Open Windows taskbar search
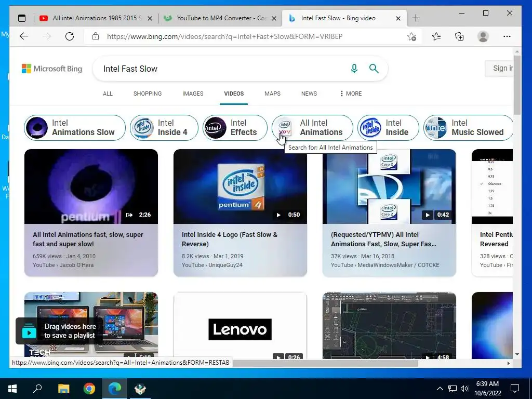Screen dimensions: 532x399 tap(37, 389)
